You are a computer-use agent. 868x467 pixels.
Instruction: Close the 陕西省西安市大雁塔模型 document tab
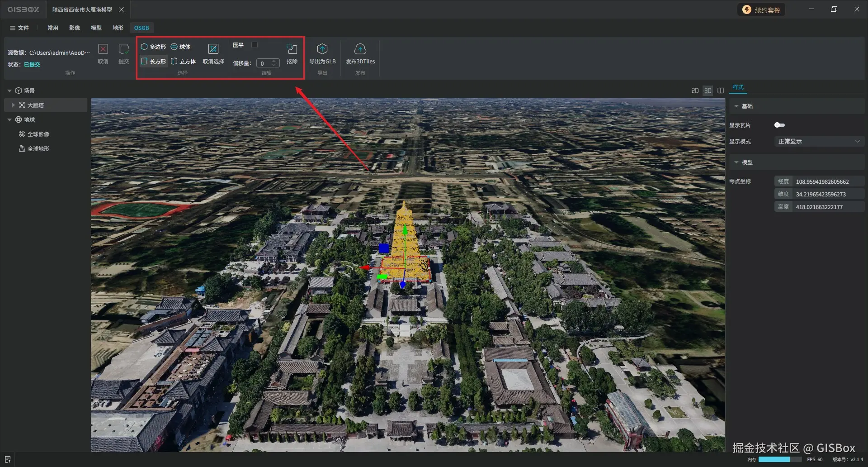tap(121, 10)
